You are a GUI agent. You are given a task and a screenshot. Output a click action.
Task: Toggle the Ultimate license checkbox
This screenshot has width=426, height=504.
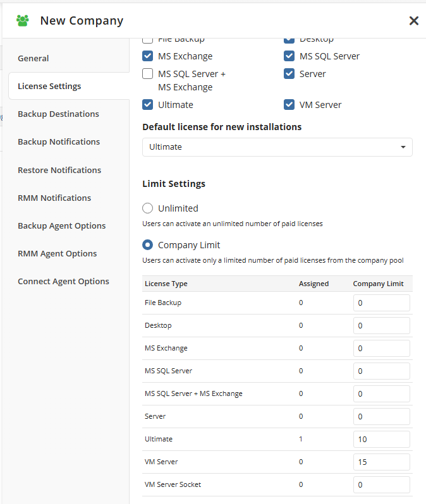point(148,105)
